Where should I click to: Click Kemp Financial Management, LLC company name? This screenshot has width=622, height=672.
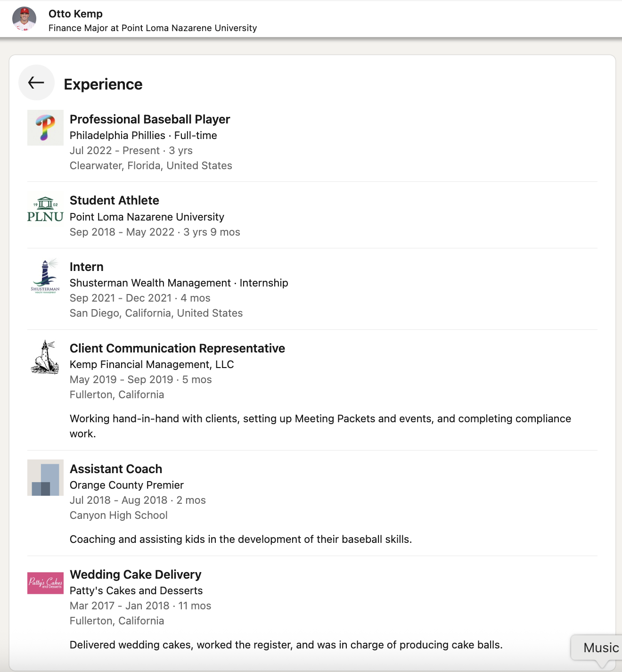pos(152,364)
